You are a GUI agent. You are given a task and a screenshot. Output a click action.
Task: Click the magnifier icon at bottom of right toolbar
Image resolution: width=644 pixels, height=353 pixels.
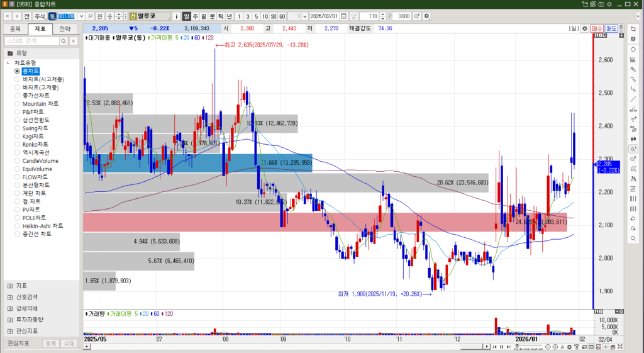[x=633, y=239]
